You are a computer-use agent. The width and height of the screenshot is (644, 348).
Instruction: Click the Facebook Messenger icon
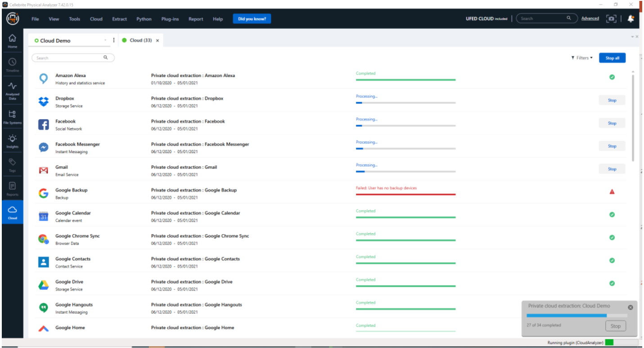(x=43, y=148)
